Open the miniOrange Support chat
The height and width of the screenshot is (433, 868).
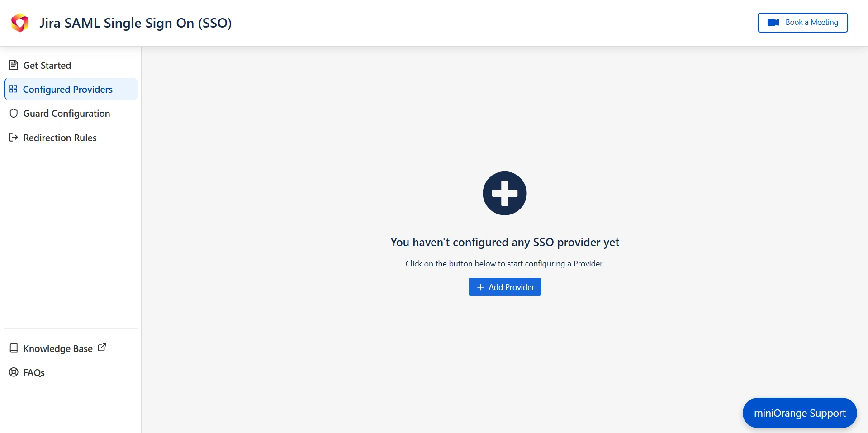click(800, 413)
